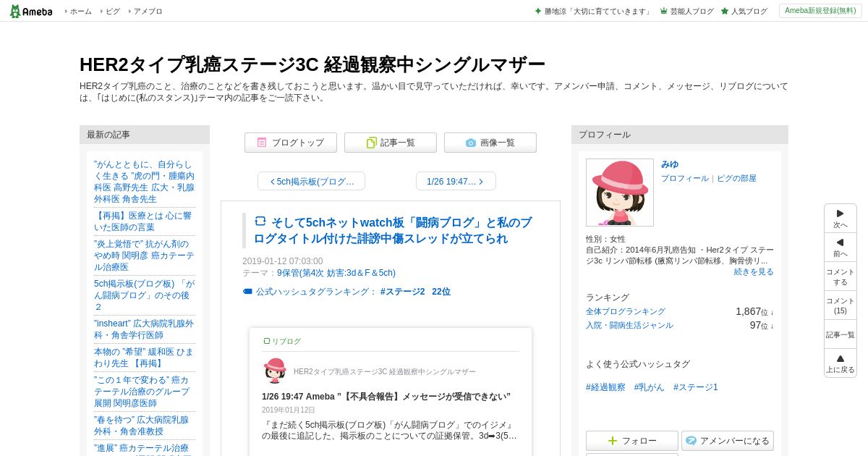Open recent post がんとともに、自分らしく生きる

(144, 182)
